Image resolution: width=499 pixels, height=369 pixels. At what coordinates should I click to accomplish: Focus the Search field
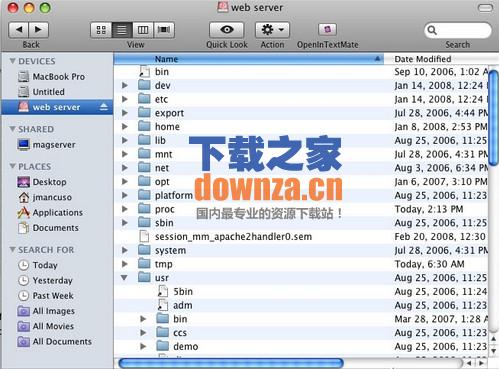point(458,30)
